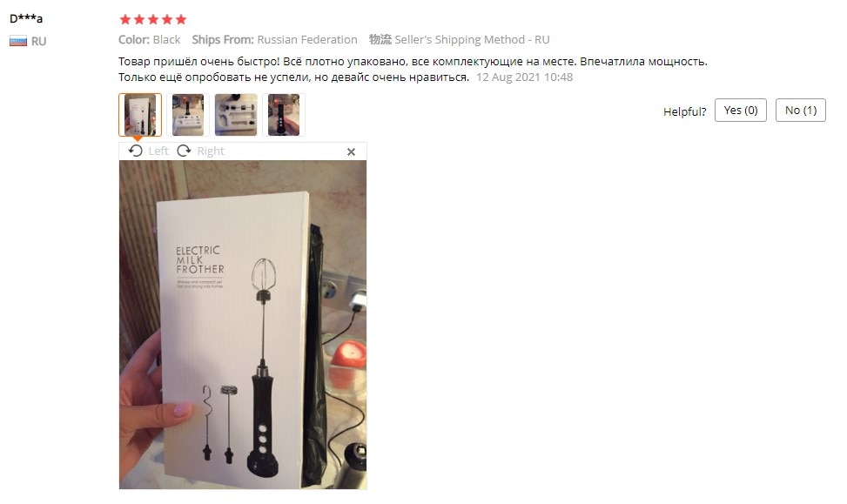Screen dimensions: 847x504
Task: Click the enlarged milk frother box photo
Action: [243, 325]
